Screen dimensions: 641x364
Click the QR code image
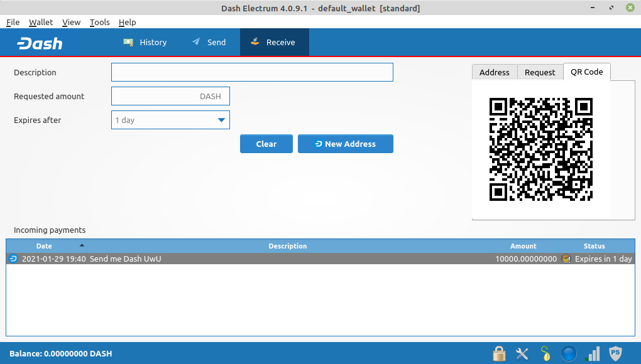point(541,149)
